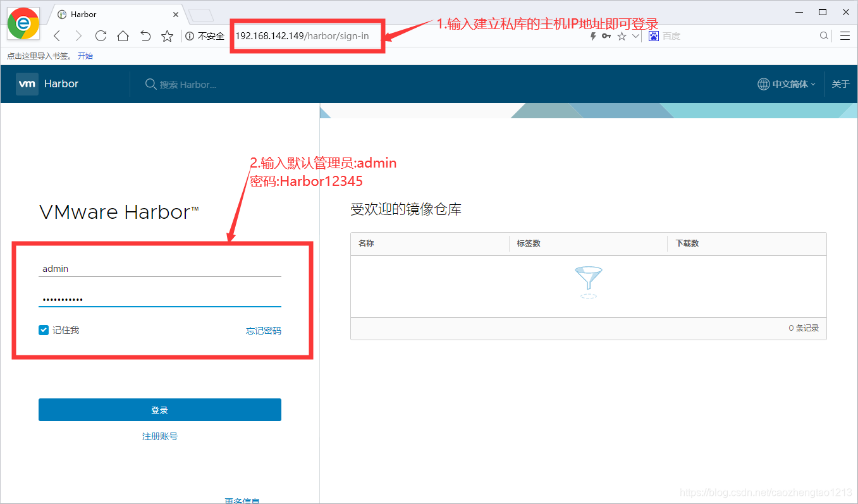The width and height of the screenshot is (858, 504).
Task: Open the 忘记密码 link
Action: pyautogui.click(x=264, y=331)
